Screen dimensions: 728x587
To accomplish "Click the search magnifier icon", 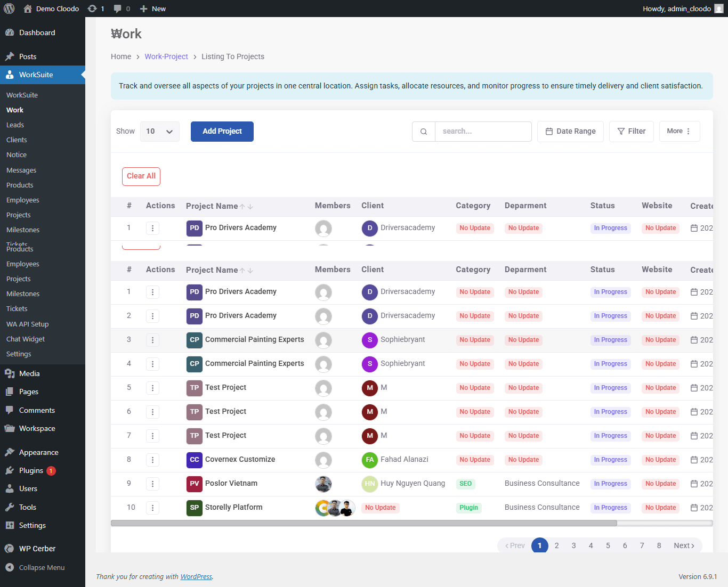I will tap(424, 132).
